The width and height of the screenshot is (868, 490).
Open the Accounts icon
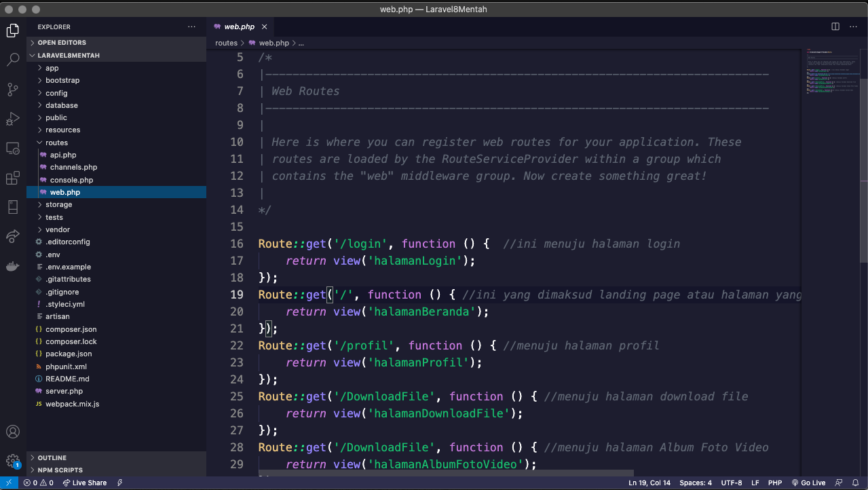[13, 432]
